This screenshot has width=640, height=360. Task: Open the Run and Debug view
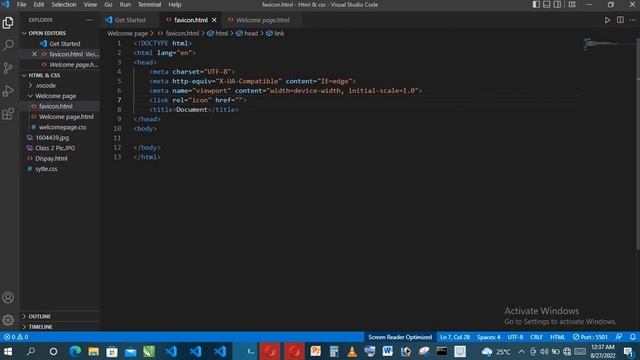tap(8, 91)
